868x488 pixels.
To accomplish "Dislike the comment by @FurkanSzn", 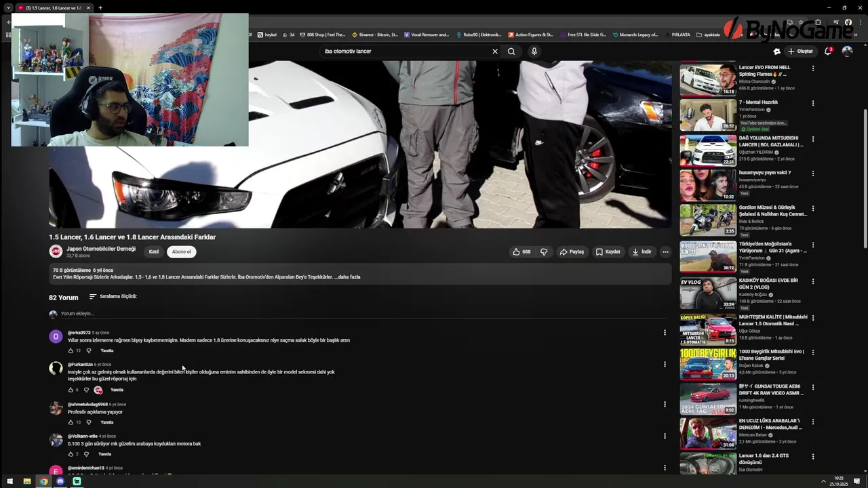I will point(86,390).
